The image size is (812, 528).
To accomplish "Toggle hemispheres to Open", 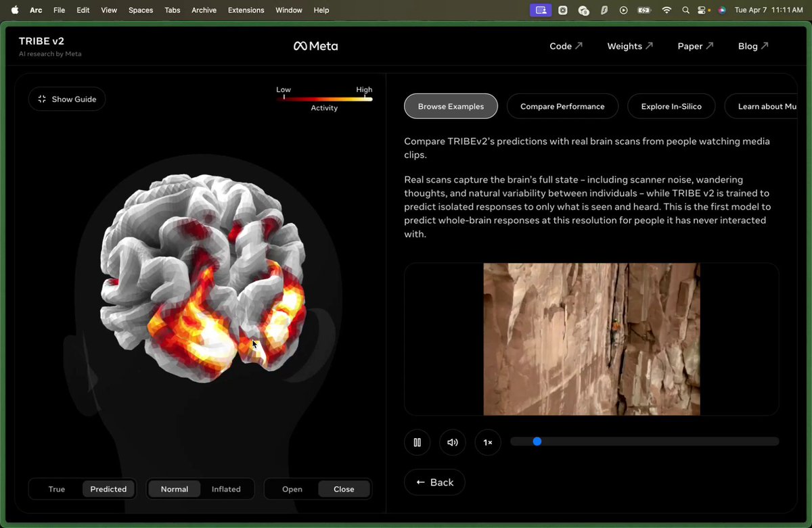I will click(x=292, y=489).
